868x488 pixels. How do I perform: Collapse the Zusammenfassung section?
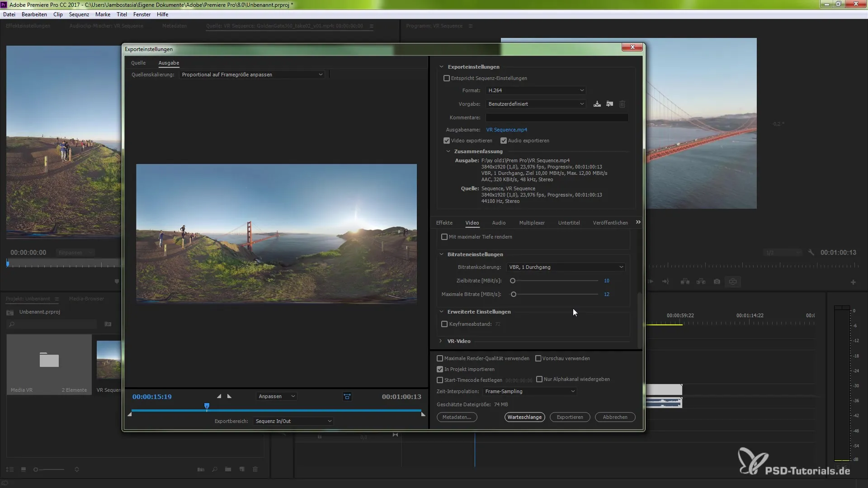point(448,151)
